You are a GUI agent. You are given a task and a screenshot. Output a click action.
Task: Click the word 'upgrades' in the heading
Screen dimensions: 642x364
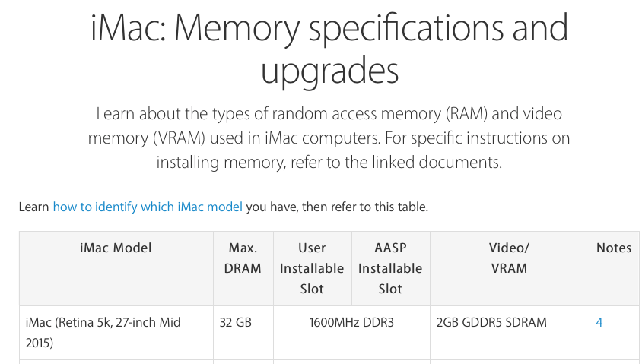tap(329, 71)
